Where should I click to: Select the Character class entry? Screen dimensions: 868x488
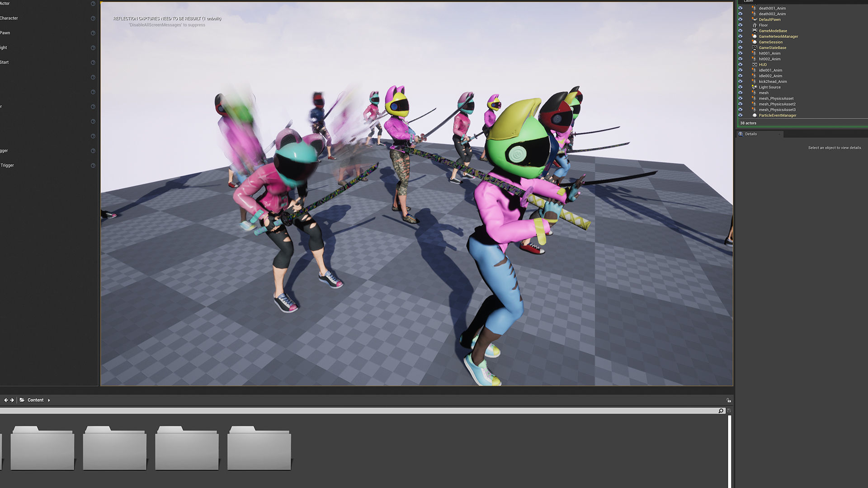tap(9, 19)
